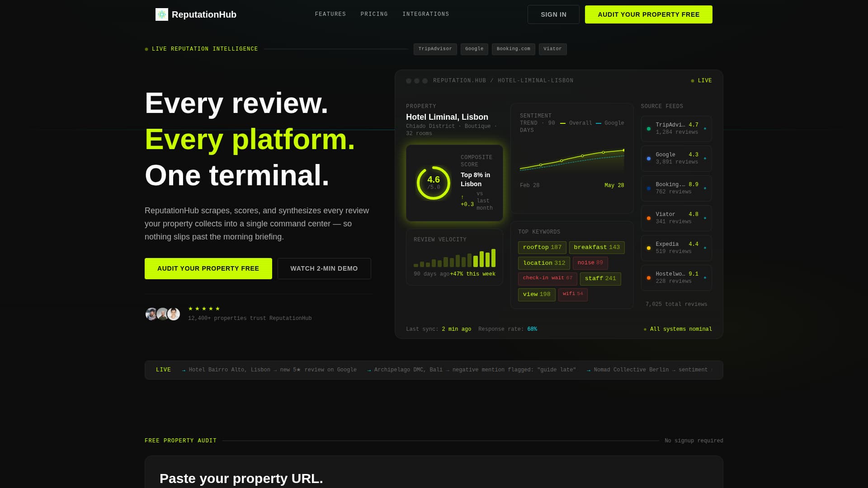Click the Sign In button
This screenshot has width=868, height=488.
click(x=553, y=14)
